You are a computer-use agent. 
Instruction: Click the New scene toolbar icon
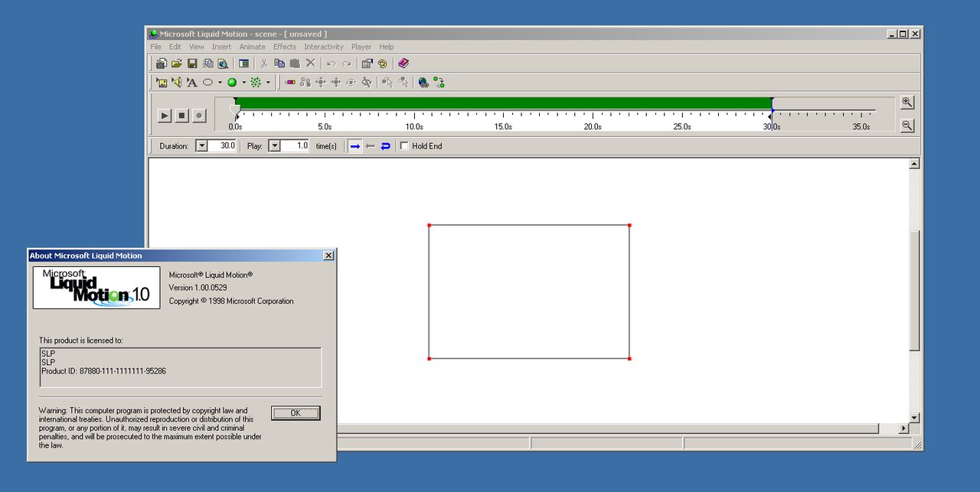click(162, 64)
